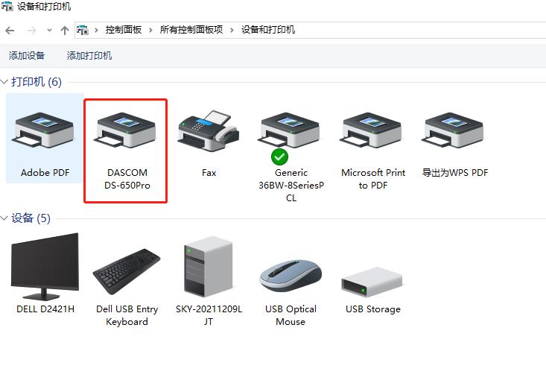Image resolution: width=546 pixels, height=392 pixels.
Task: Collapse the 设备 (5) group
Action: pos(4,218)
